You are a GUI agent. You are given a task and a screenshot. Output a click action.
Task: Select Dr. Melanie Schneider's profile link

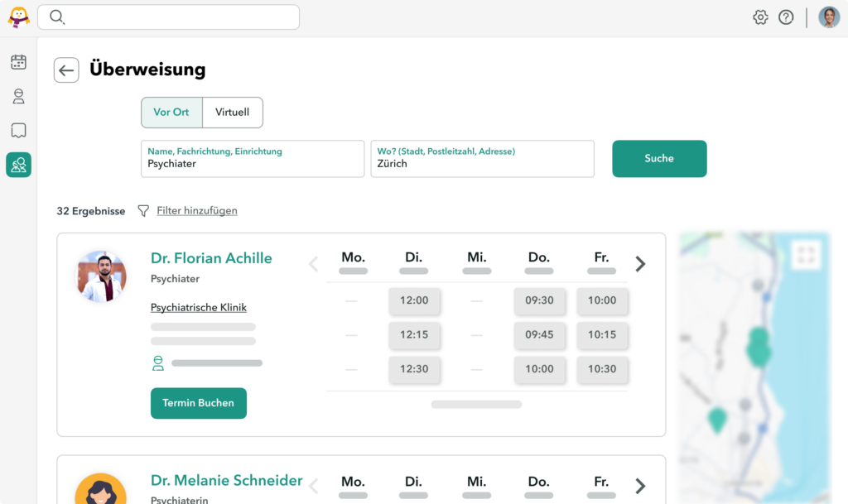click(226, 480)
